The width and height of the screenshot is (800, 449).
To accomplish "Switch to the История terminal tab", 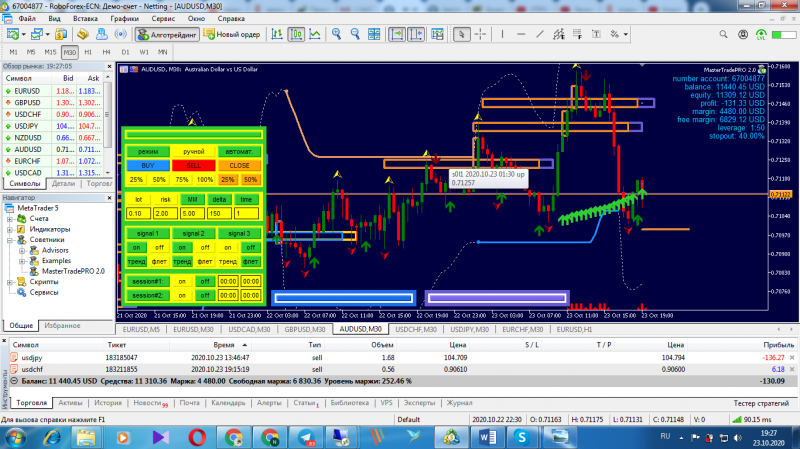I will tap(108, 403).
